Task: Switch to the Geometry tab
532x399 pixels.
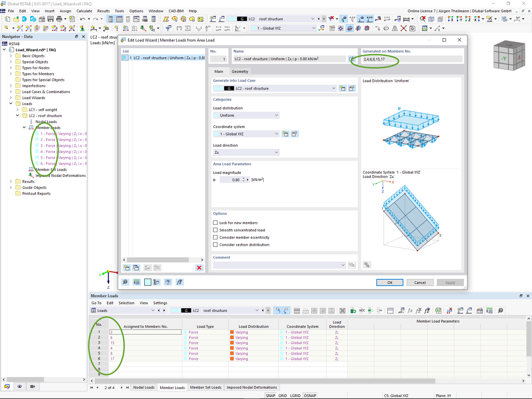Action: (x=240, y=71)
